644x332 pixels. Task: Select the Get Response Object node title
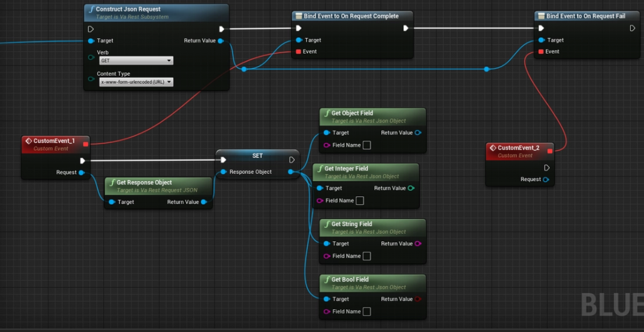coord(144,182)
